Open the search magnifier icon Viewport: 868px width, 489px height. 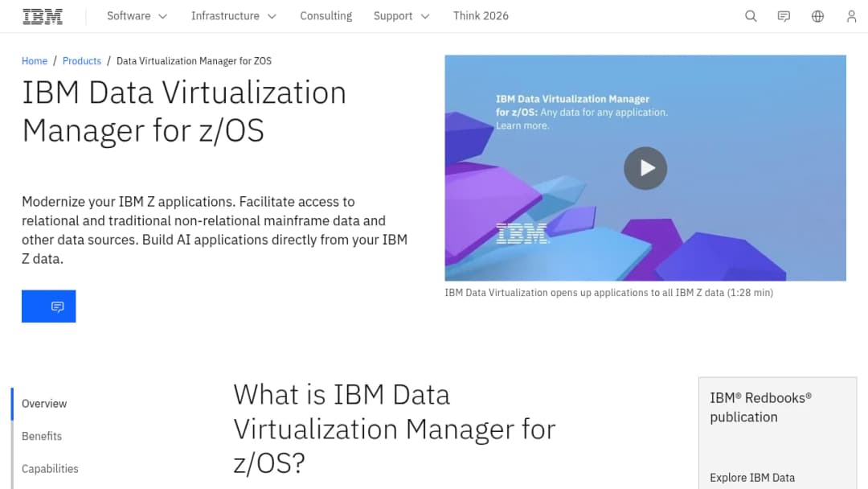click(x=751, y=16)
